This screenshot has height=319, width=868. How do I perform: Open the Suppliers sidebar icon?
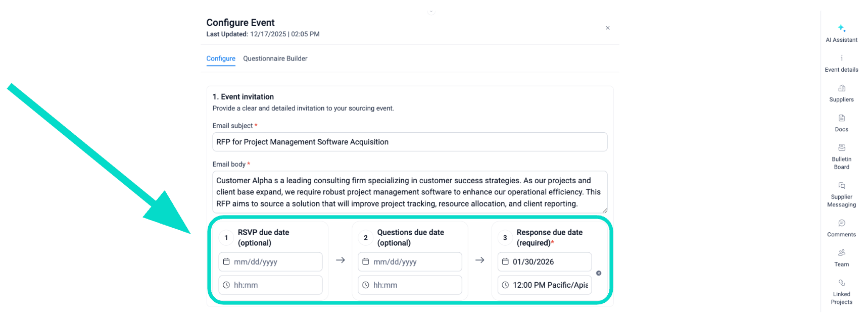[841, 88]
